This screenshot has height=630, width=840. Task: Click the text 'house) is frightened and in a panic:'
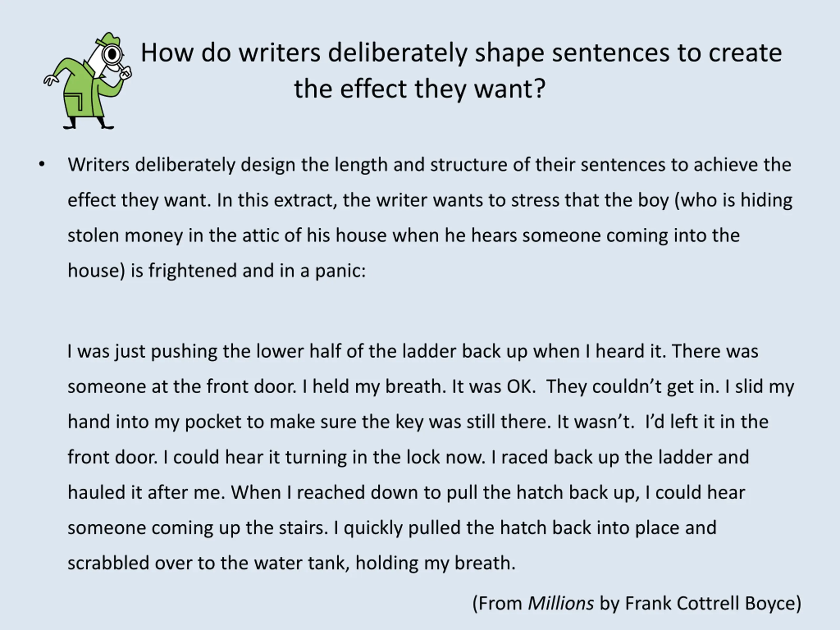[x=217, y=271]
